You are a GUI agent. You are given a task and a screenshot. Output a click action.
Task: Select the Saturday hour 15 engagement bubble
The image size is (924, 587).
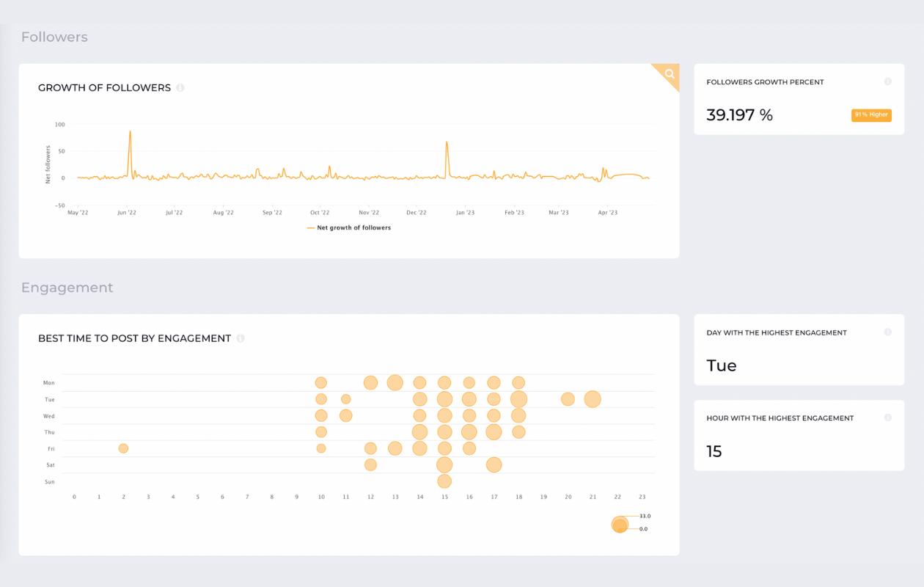tap(444, 464)
